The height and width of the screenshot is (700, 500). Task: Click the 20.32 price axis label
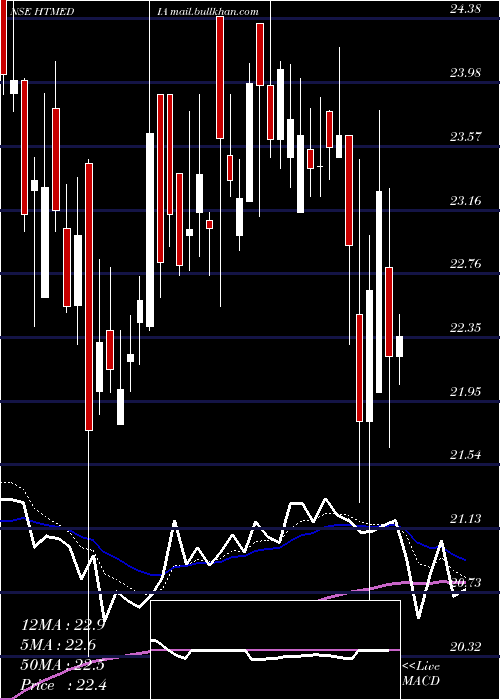point(465,646)
